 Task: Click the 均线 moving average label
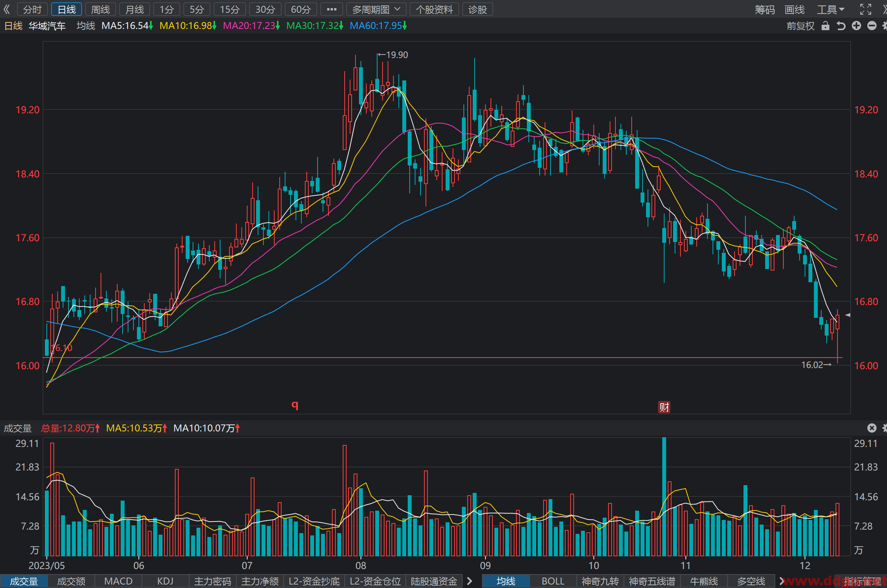(x=86, y=26)
